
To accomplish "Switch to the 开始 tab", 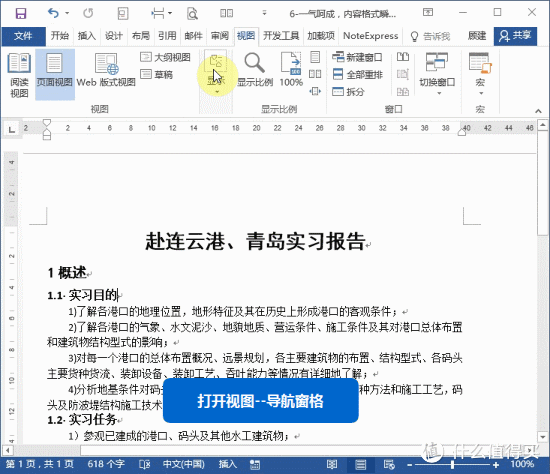I will click(60, 36).
